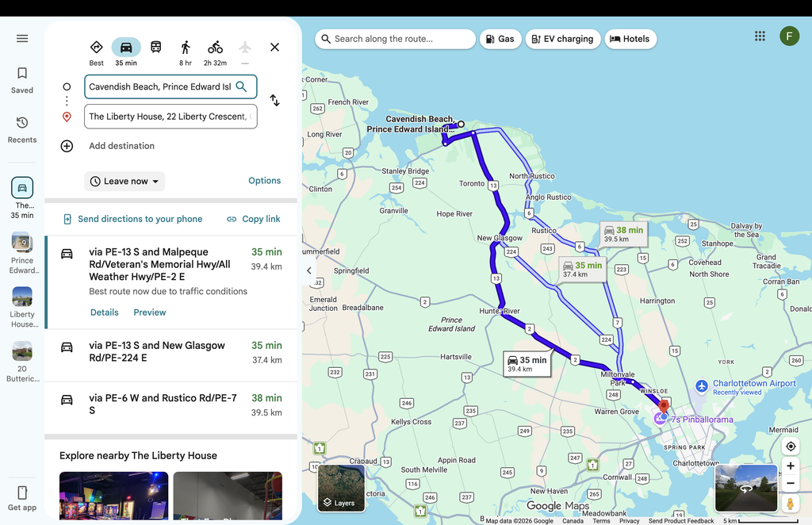The width and height of the screenshot is (812, 525).
Task: Select Transit travel mode
Action: click(156, 47)
